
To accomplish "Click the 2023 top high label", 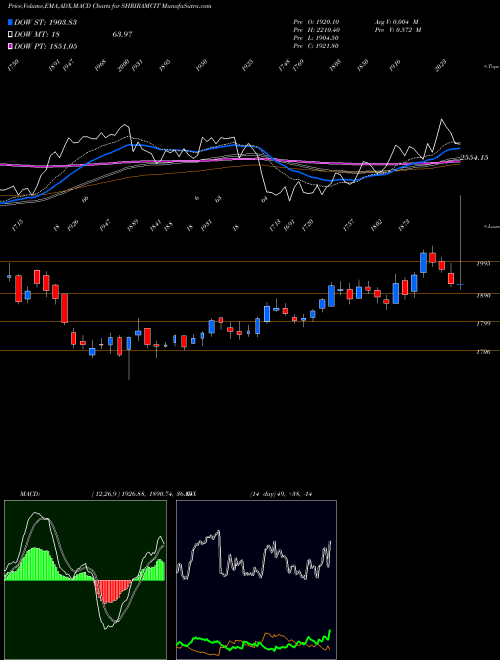I will 441,67.
